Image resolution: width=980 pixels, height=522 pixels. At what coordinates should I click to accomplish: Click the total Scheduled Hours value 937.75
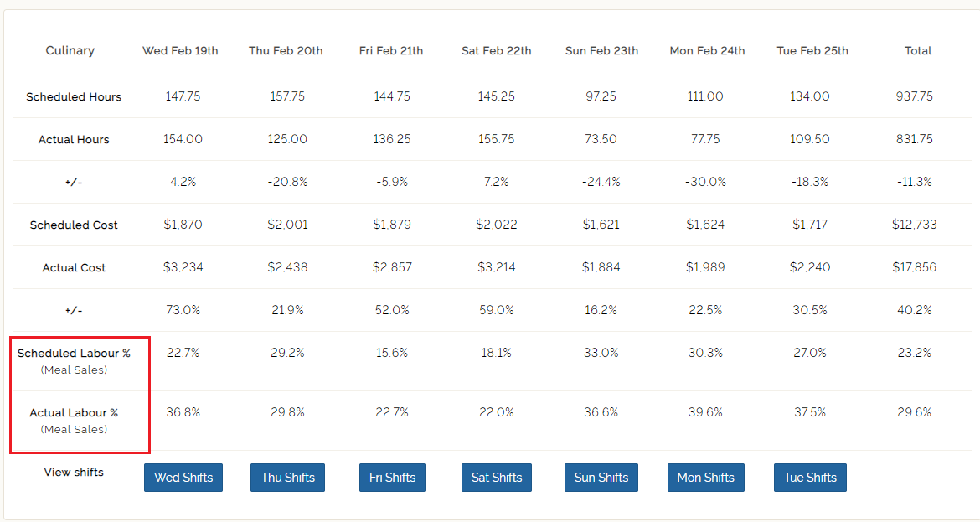point(914,96)
